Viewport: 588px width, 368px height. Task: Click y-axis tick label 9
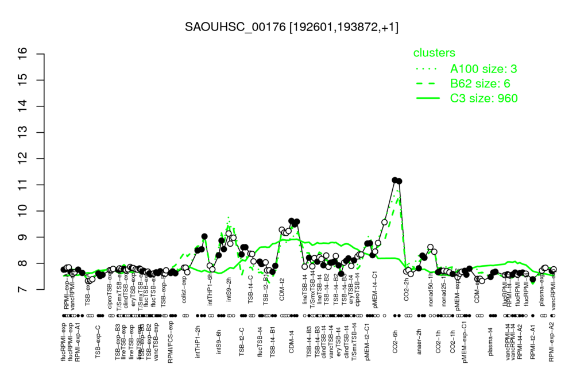22,237
